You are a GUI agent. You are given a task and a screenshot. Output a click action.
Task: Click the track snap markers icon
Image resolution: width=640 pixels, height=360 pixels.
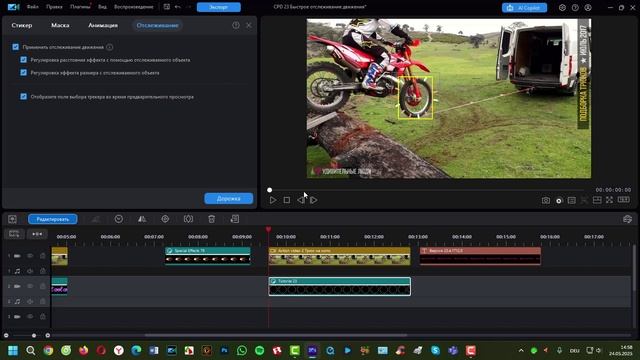(x=37, y=234)
